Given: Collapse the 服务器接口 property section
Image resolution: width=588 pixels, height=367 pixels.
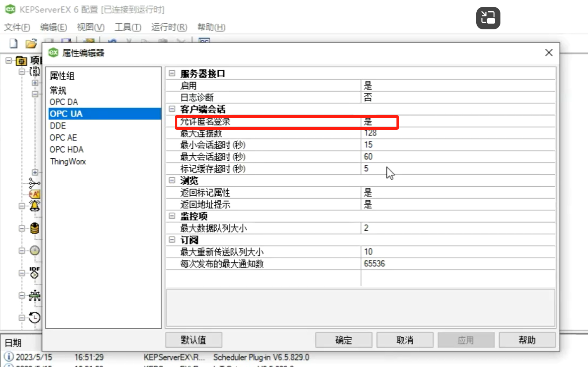Looking at the screenshot, I should pyautogui.click(x=172, y=74).
